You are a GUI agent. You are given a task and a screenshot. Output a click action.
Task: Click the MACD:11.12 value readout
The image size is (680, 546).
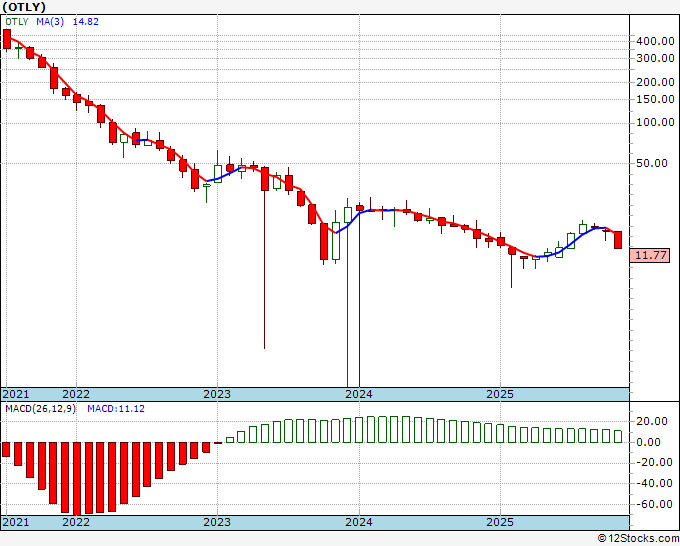116,409
